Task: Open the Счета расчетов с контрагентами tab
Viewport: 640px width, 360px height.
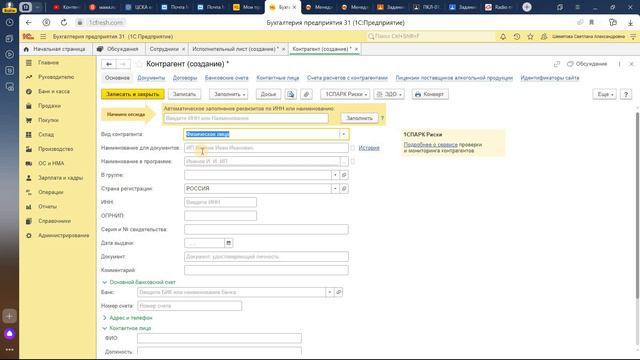Action: tap(347, 78)
